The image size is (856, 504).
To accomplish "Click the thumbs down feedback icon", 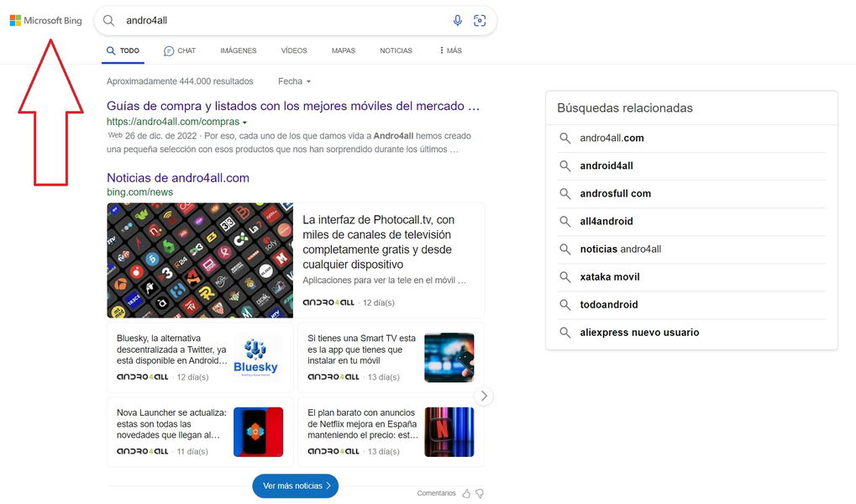I will (x=480, y=494).
